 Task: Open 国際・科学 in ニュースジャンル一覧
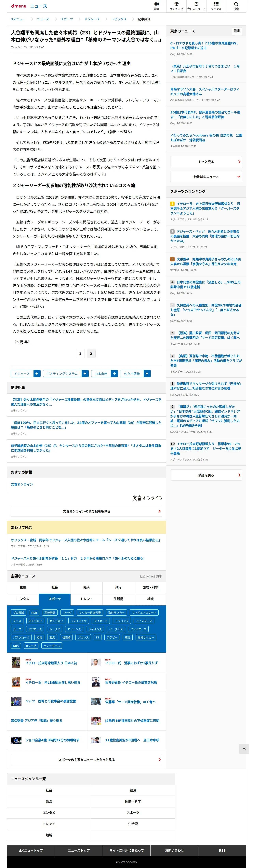coord(133,801)
